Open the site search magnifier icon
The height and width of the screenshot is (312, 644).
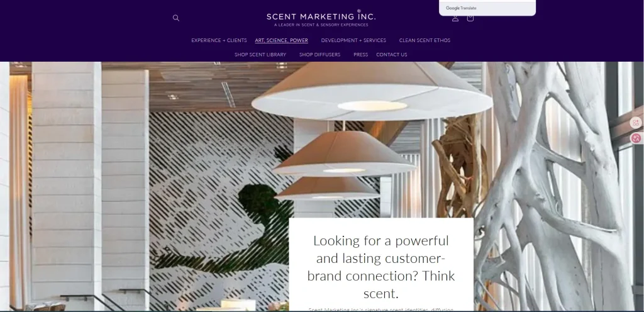176,18
